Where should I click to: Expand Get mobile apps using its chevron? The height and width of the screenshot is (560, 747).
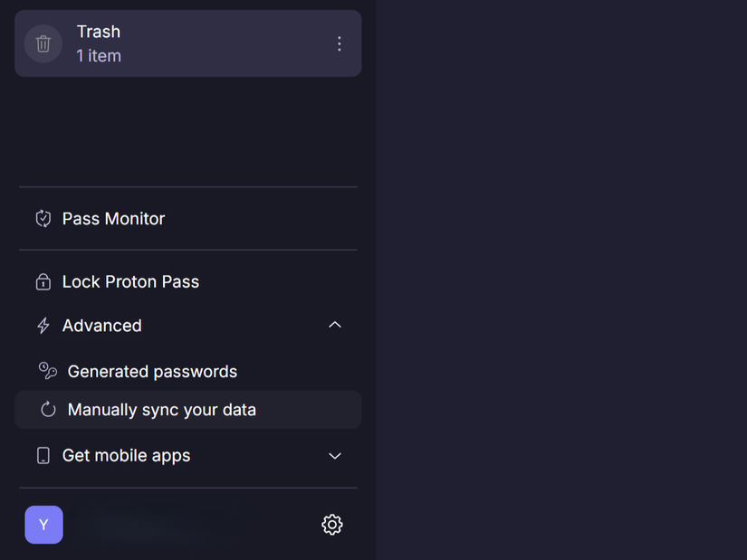(x=335, y=456)
